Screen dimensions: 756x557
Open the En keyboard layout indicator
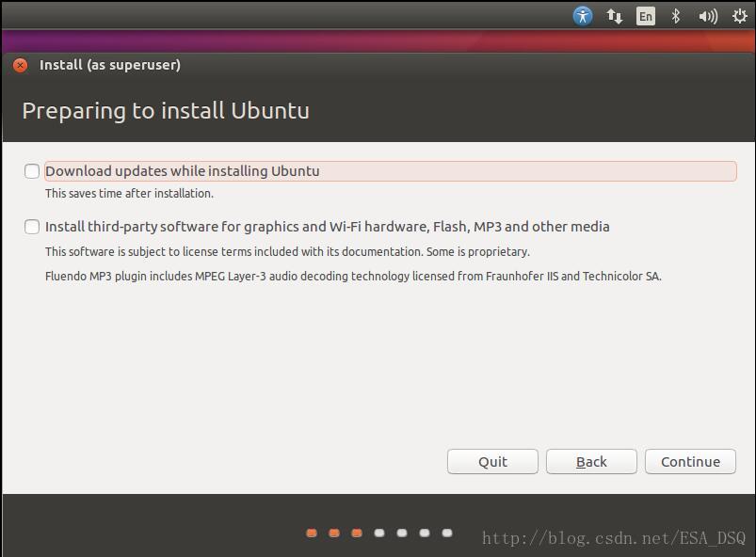[x=646, y=16]
